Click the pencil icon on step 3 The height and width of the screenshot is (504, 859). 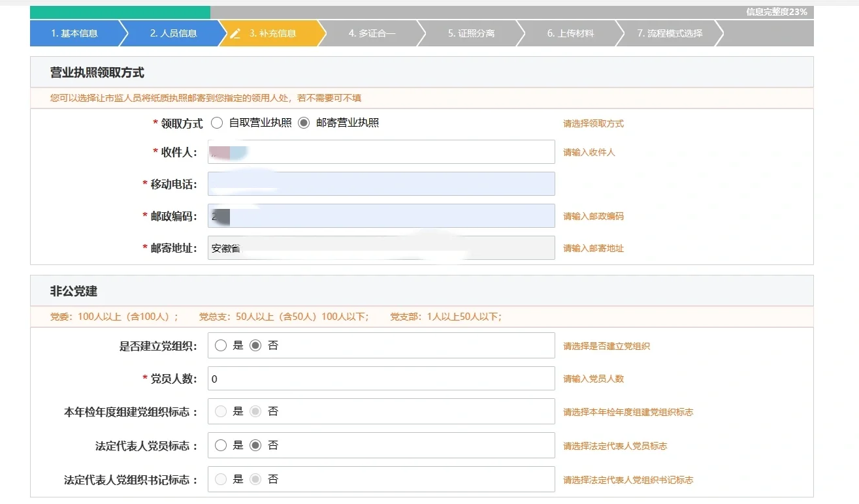coord(236,33)
